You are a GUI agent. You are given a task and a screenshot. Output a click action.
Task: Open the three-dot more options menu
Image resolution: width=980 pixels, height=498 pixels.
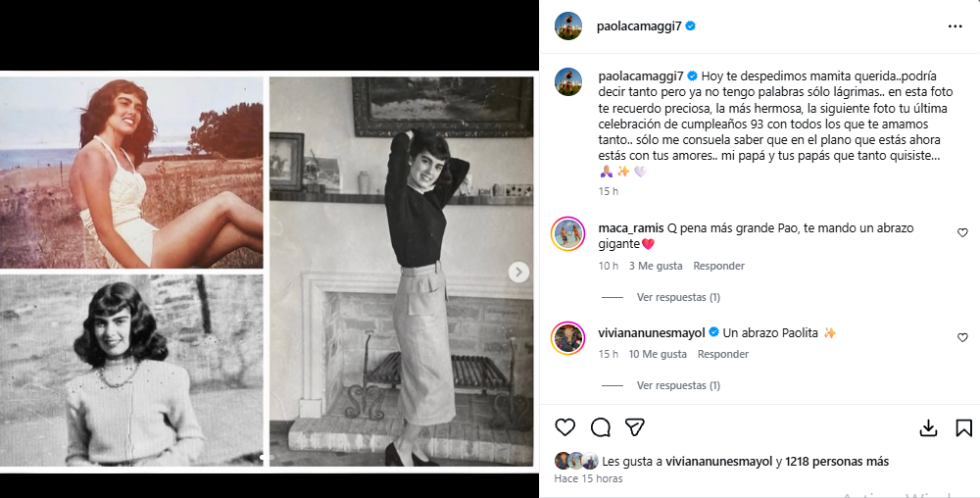955,26
